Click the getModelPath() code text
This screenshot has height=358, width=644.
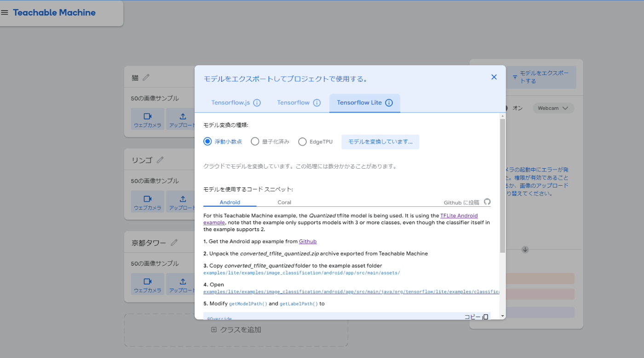tap(248, 304)
